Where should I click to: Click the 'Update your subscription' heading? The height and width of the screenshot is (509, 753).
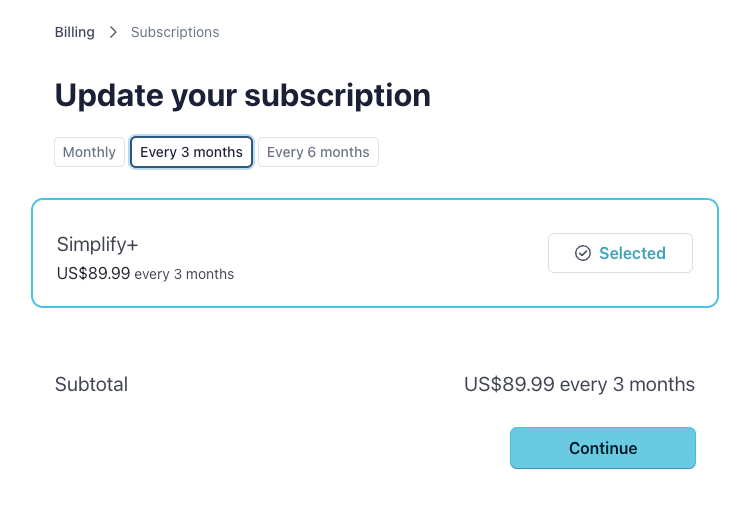click(242, 95)
